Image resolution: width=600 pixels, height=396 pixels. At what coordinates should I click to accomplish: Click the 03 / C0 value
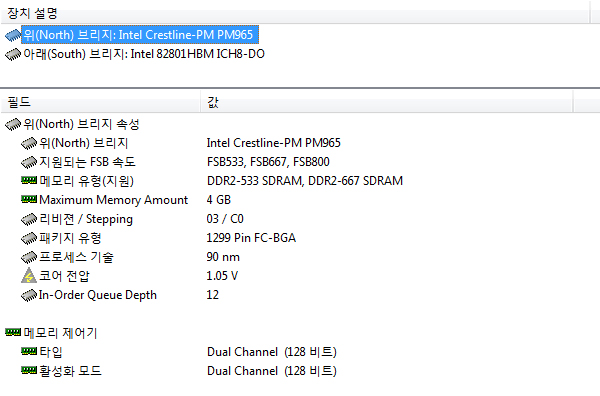point(225,219)
